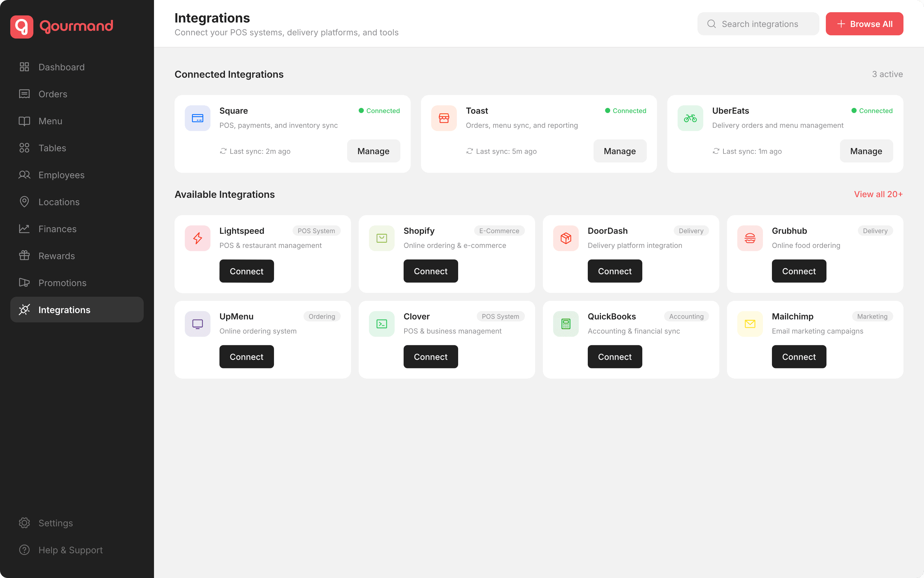Click the DoorDash box icon

566,238
